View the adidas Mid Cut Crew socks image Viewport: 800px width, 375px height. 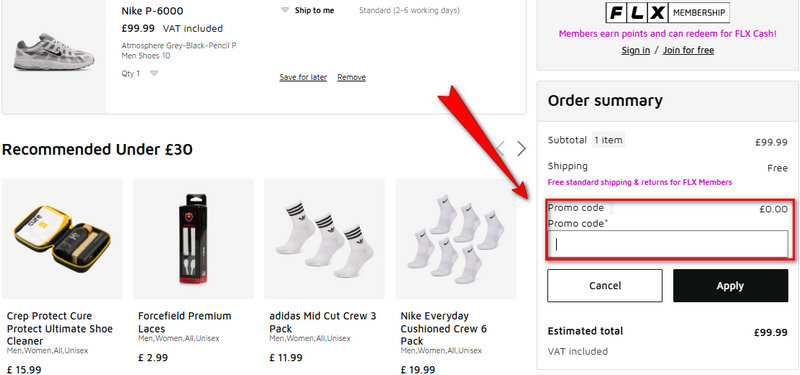(x=324, y=238)
